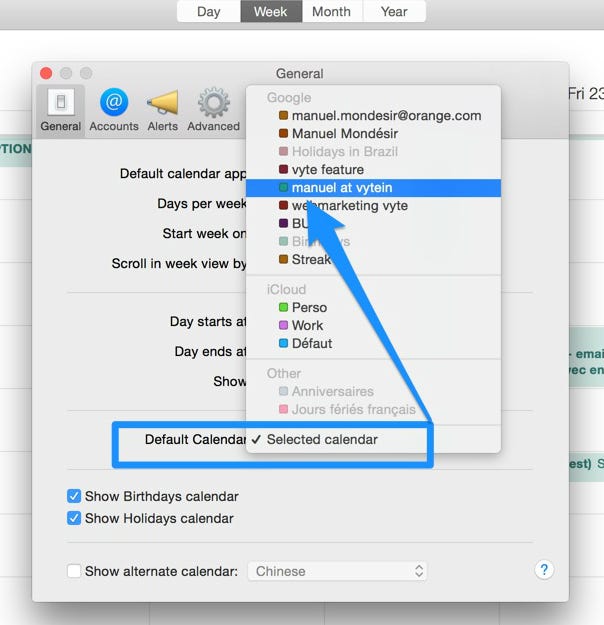Open the Chinese alternate calendar dropdown
604x625 pixels.
pyautogui.click(x=337, y=571)
